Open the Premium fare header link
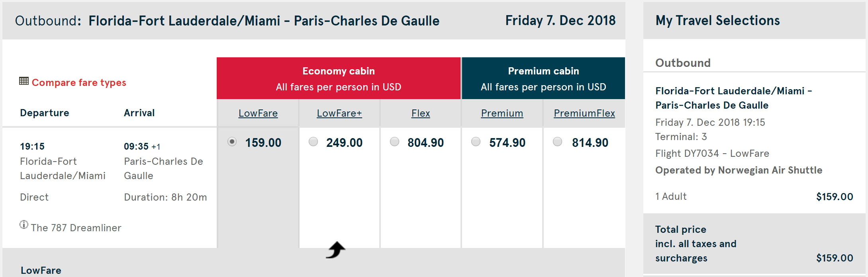Viewport: 868px width, 277px height. click(x=502, y=113)
